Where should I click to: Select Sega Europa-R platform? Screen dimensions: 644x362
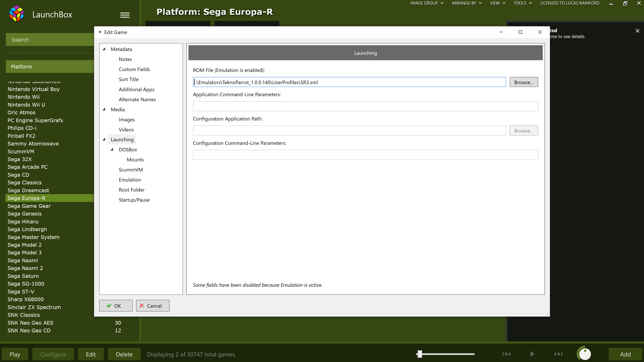(50, 198)
